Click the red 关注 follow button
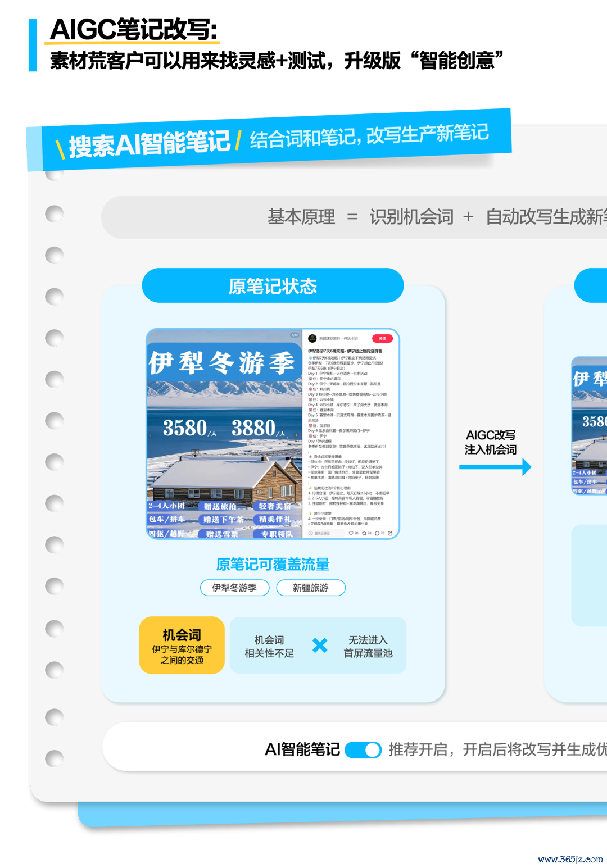 (x=382, y=338)
